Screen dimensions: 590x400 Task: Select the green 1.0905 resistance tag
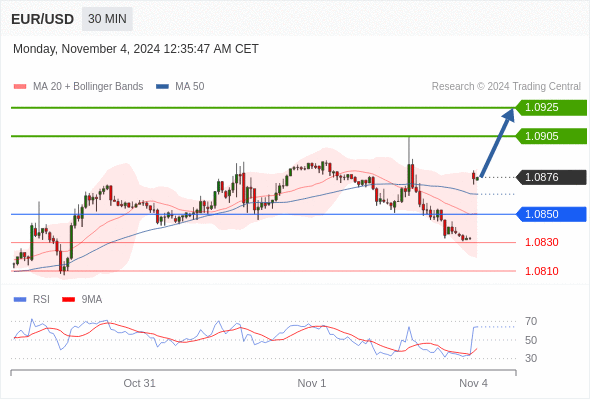551,136
